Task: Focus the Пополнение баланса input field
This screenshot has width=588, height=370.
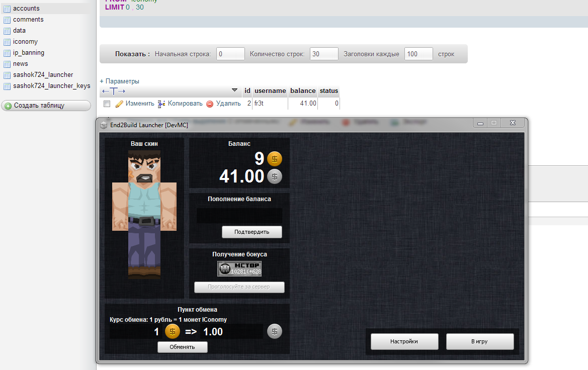Action: coord(239,216)
